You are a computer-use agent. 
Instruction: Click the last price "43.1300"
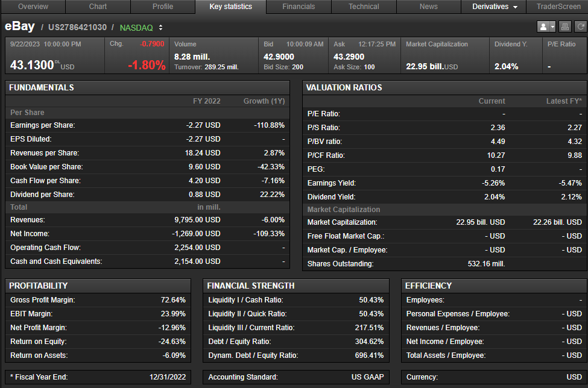pos(32,65)
